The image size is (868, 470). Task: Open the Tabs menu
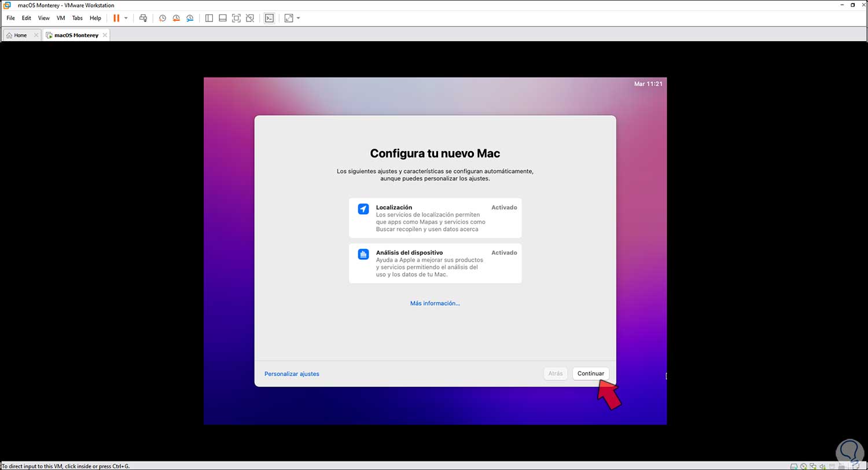pos(78,18)
